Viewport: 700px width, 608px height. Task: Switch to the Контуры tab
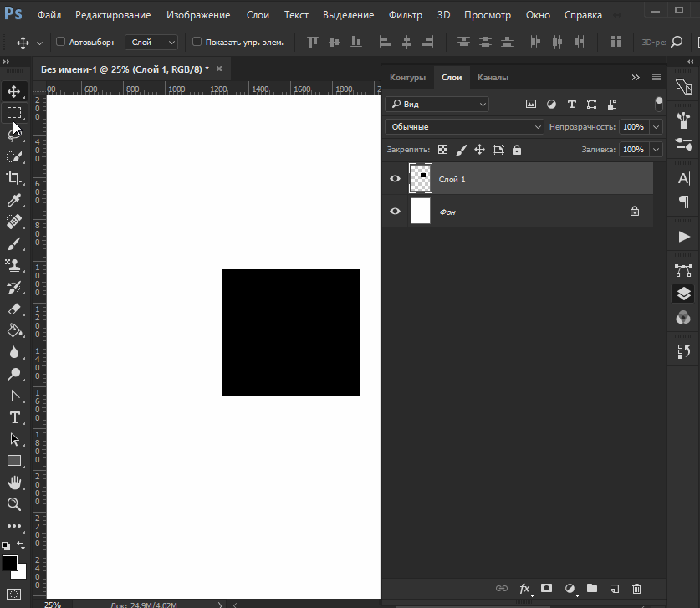(x=408, y=78)
